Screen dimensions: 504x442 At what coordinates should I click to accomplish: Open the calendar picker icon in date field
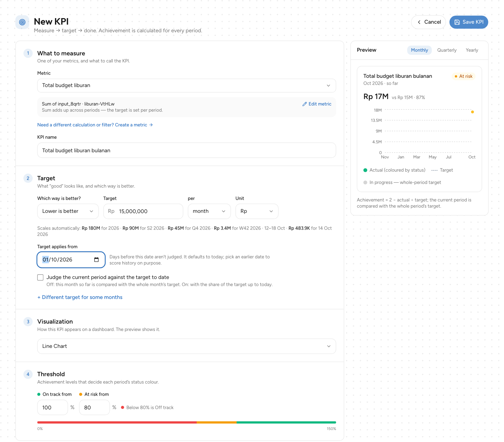tap(96, 260)
